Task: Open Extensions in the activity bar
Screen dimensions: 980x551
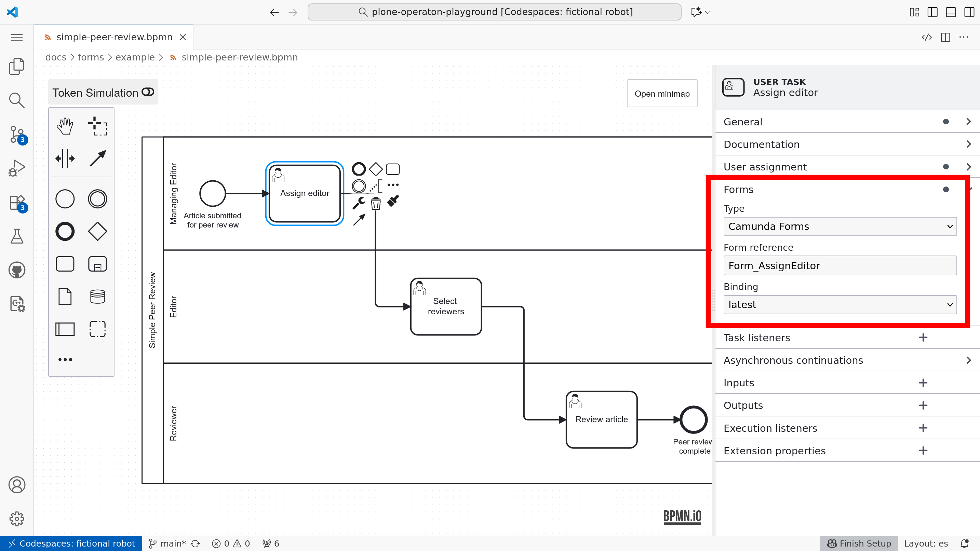Action: [17, 203]
